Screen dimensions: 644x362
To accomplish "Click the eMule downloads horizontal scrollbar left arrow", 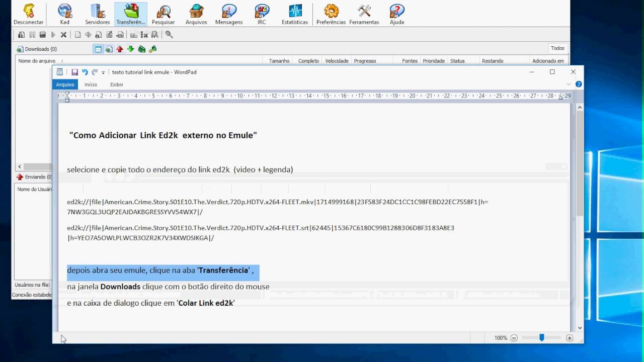I will pyautogui.click(x=20, y=166).
